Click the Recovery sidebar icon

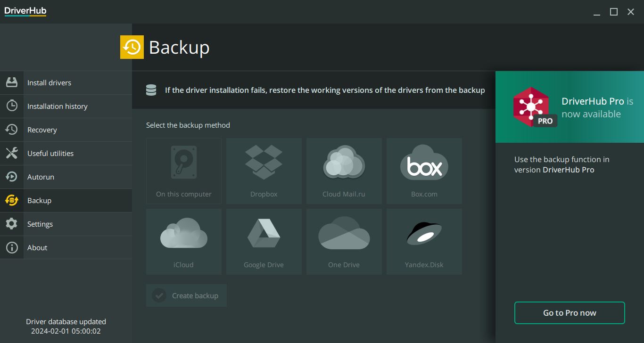[12, 130]
